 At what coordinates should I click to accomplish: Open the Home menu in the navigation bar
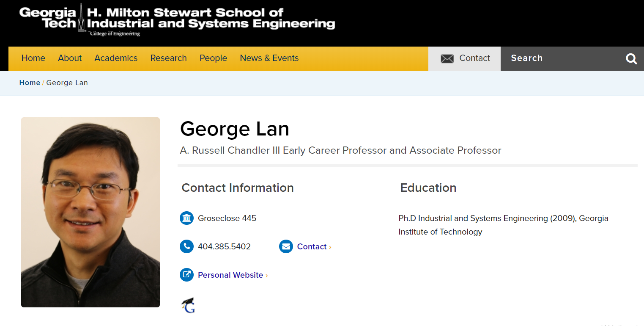click(x=33, y=58)
